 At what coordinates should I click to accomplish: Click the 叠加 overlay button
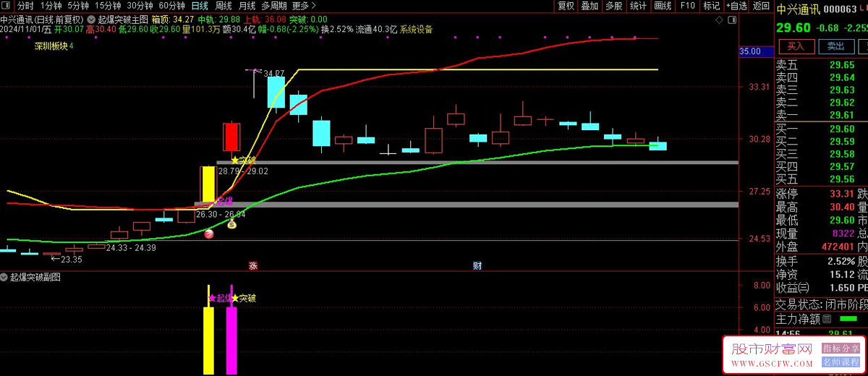pyautogui.click(x=590, y=6)
